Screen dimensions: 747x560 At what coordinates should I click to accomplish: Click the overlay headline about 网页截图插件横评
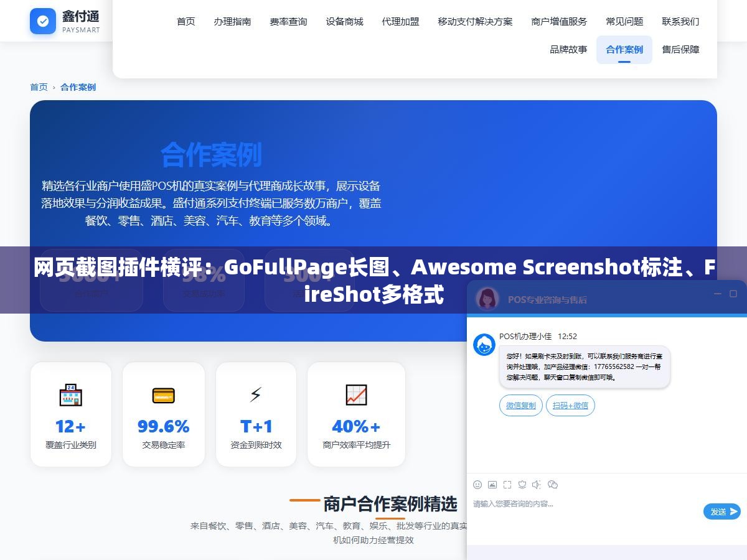tap(374, 280)
